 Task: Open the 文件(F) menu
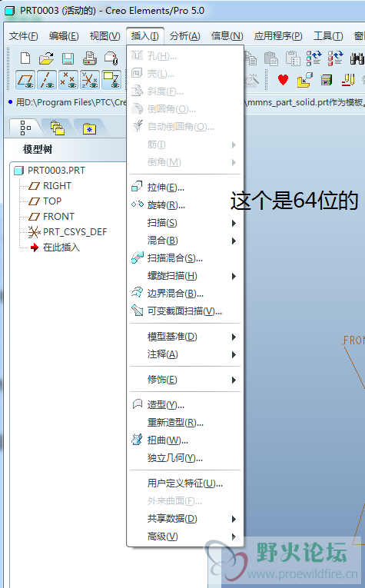pyautogui.click(x=24, y=36)
